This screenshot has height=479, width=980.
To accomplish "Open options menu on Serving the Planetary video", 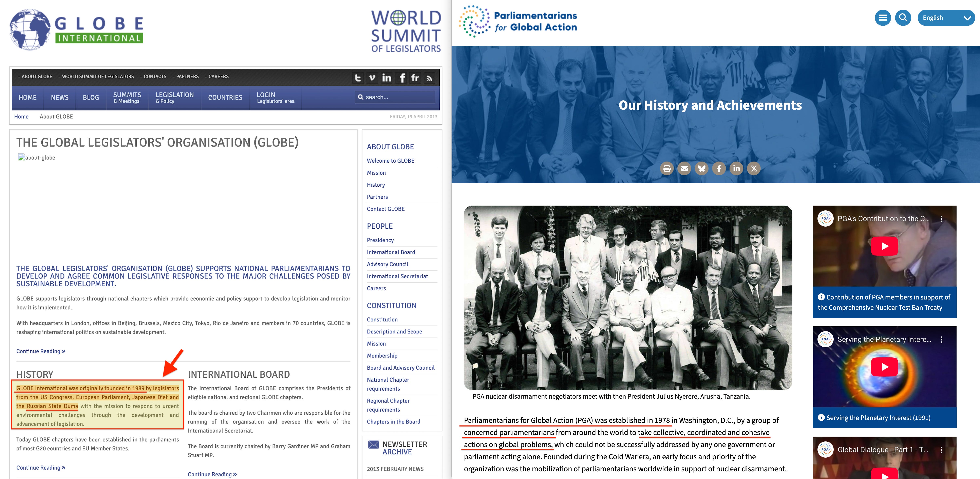I will coord(942,340).
